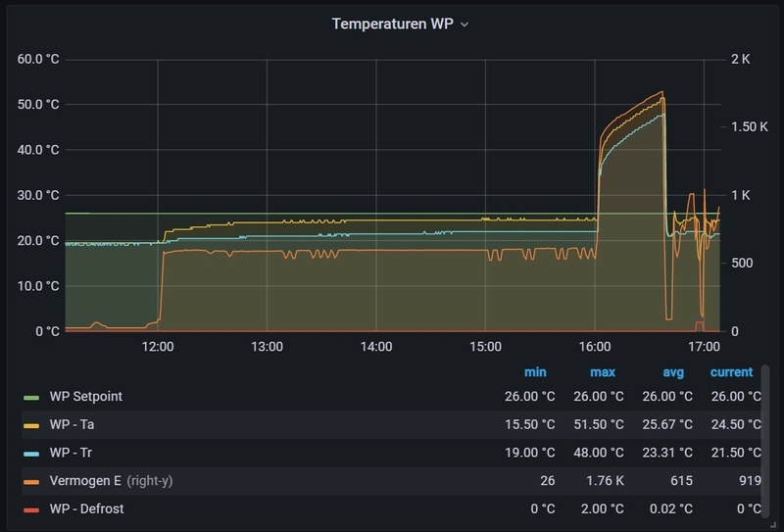Click WP - Tr max value 48.00 °C
Image resolution: width=784 pixels, height=532 pixels.
click(599, 453)
